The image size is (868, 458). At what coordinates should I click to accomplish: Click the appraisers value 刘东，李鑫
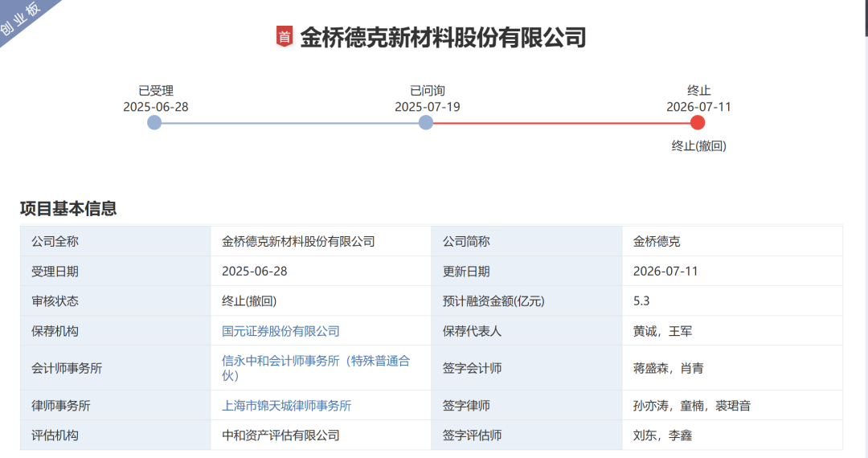662,436
